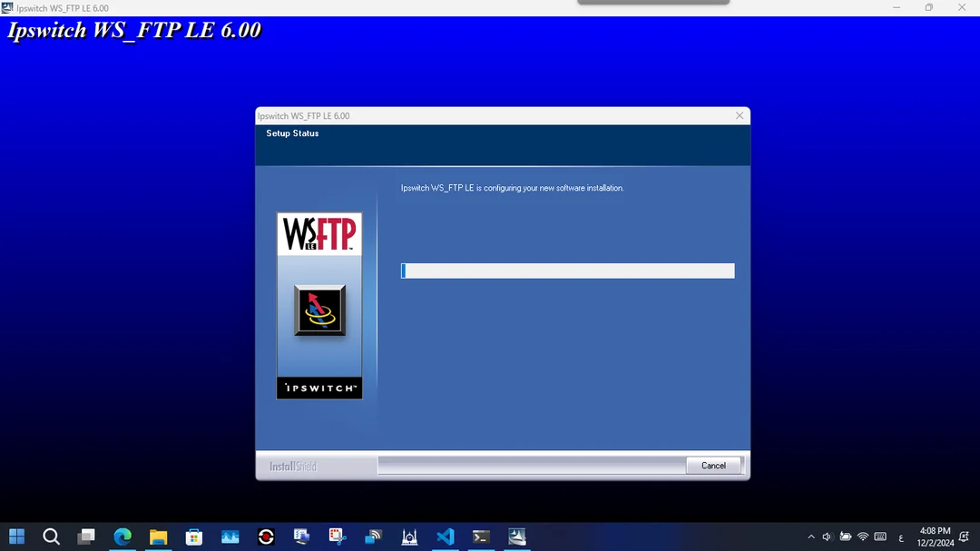Open the red circular recorder taskbar app
Image resolution: width=980 pixels, height=551 pixels.
[266, 536]
